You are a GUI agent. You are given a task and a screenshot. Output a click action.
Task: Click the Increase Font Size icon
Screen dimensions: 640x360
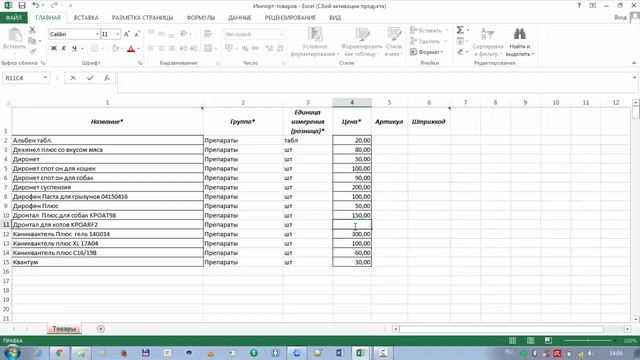point(127,34)
